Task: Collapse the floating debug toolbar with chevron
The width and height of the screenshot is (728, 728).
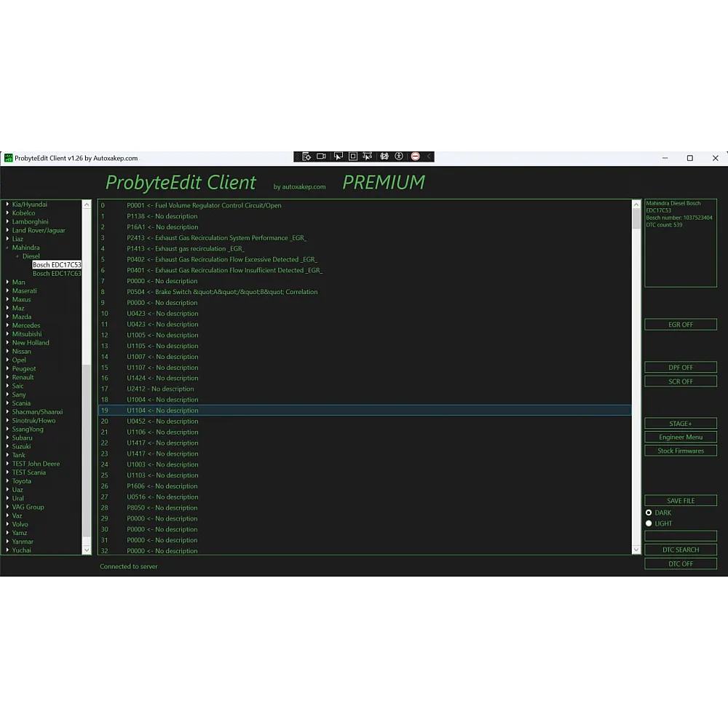Action: click(429, 157)
